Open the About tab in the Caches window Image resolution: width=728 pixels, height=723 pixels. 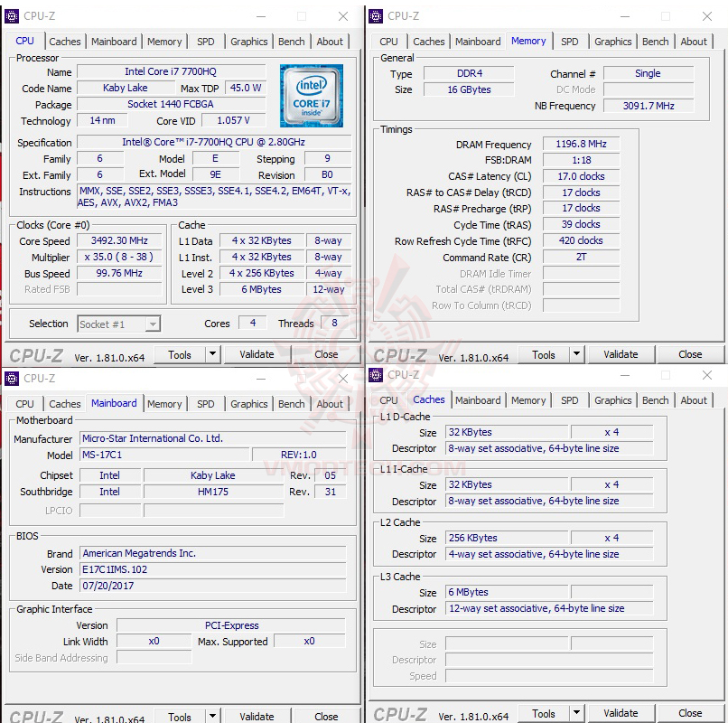[694, 399]
